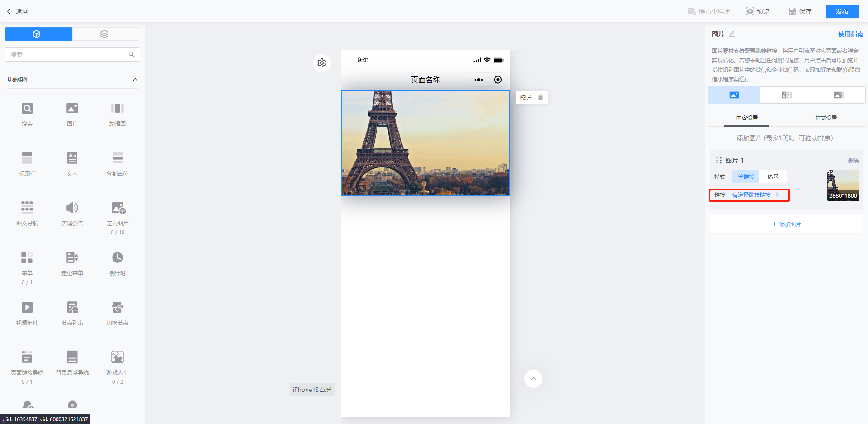Add the 店铺公告 announcement component
The image size is (868, 424).
click(x=72, y=208)
